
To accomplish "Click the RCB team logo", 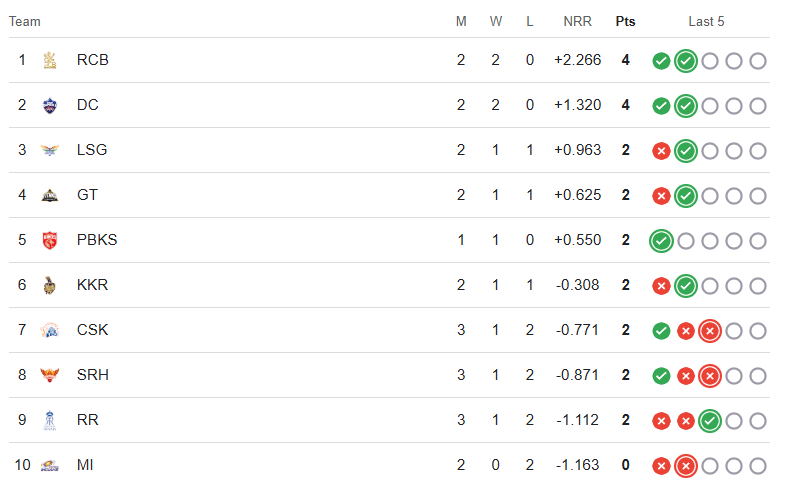I will pos(49,60).
